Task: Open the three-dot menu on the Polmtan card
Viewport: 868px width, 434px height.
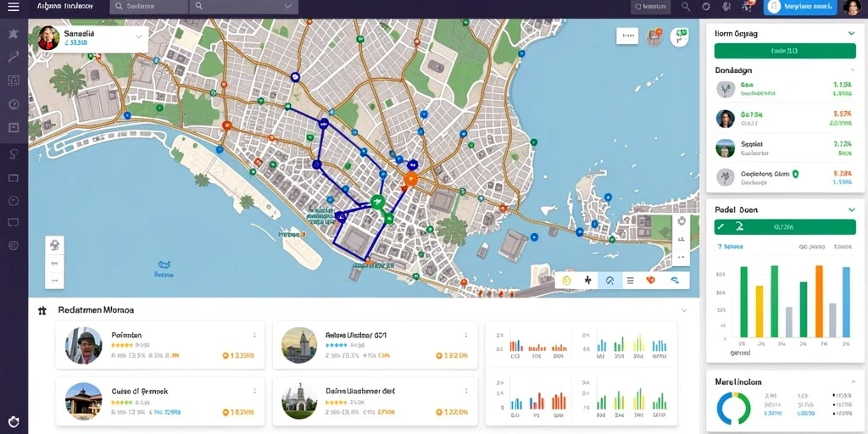Action: pos(254,335)
